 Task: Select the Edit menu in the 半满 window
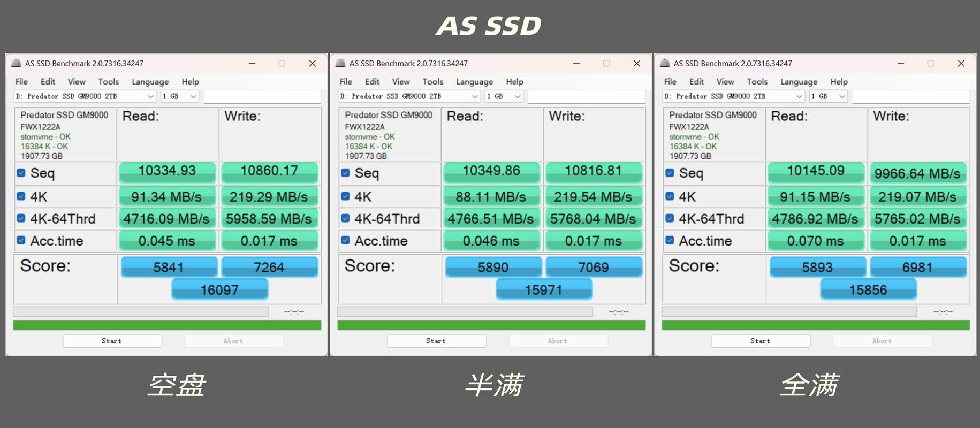click(x=372, y=82)
